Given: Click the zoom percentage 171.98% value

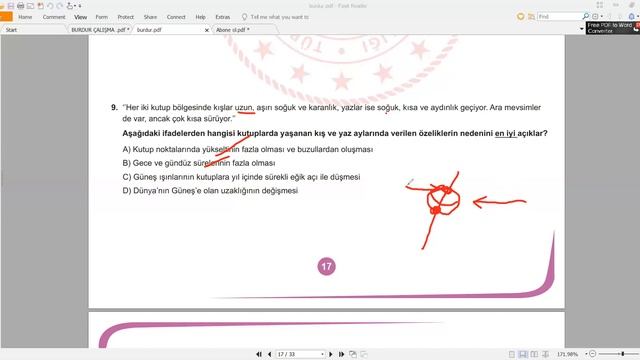Looking at the screenshot, I should 568,354.
